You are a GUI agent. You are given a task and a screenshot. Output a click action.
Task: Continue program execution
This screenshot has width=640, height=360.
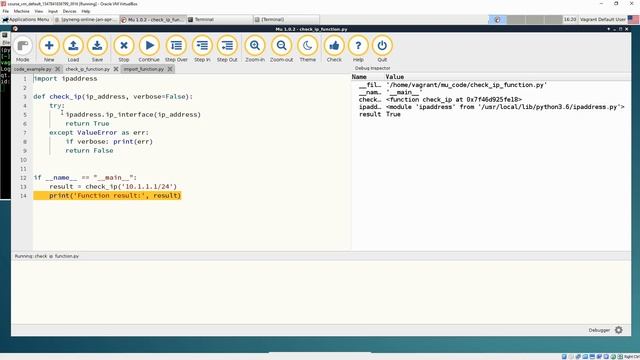[149, 49]
